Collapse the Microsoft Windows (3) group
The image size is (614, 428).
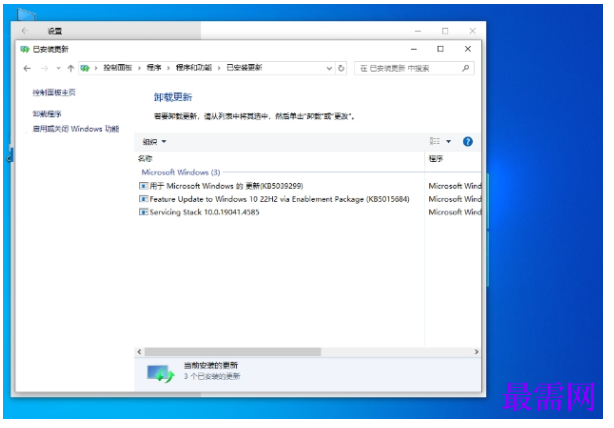click(181, 172)
